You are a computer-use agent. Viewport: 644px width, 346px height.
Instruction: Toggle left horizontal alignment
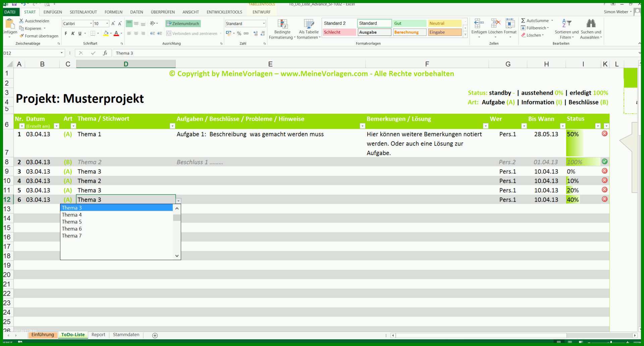tap(129, 33)
